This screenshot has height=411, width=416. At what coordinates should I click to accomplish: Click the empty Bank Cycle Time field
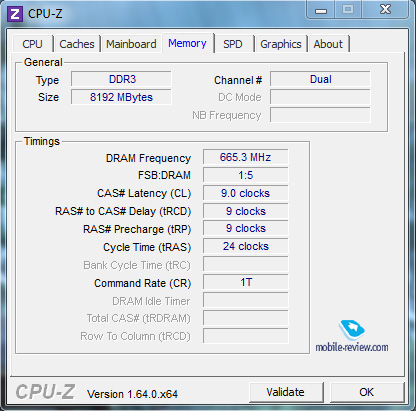[246, 264]
